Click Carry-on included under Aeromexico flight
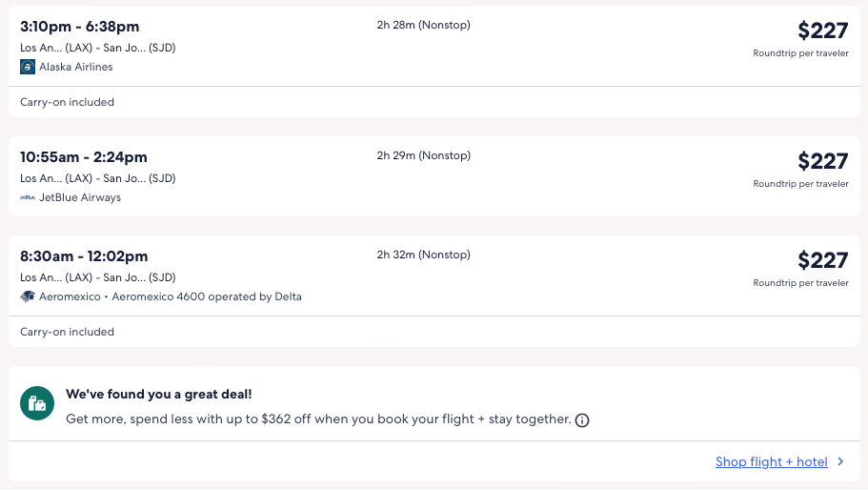Viewport: 868px width, 490px height. 67,332
